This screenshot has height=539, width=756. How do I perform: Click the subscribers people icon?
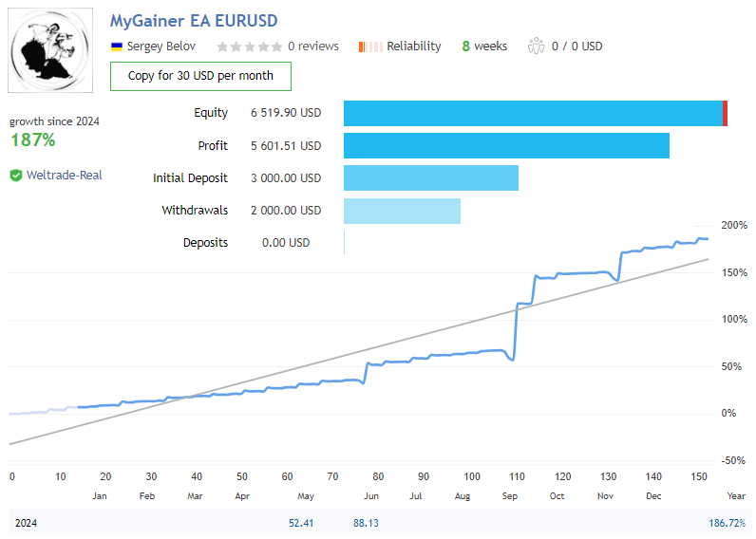pyautogui.click(x=536, y=46)
